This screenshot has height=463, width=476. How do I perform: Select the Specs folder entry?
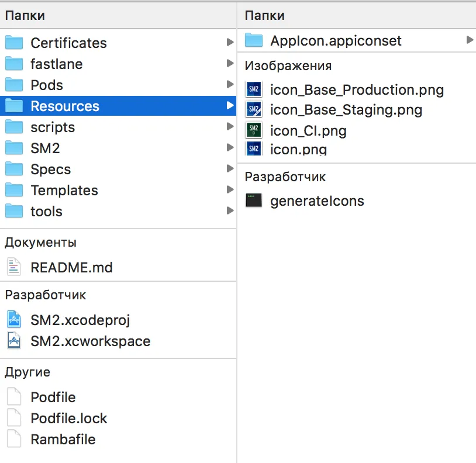tap(50, 169)
